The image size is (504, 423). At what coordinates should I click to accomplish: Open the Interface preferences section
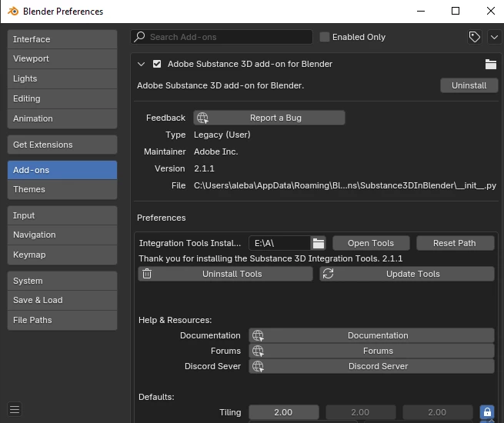[x=62, y=39]
